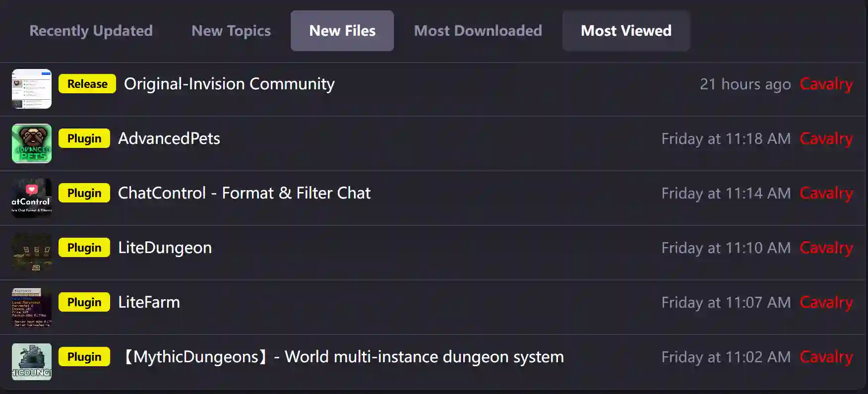The height and width of the screenshot is (394, 868).
Task: Visit Cavalry's profile in LiteDungeon row
Action: [826, 248]
